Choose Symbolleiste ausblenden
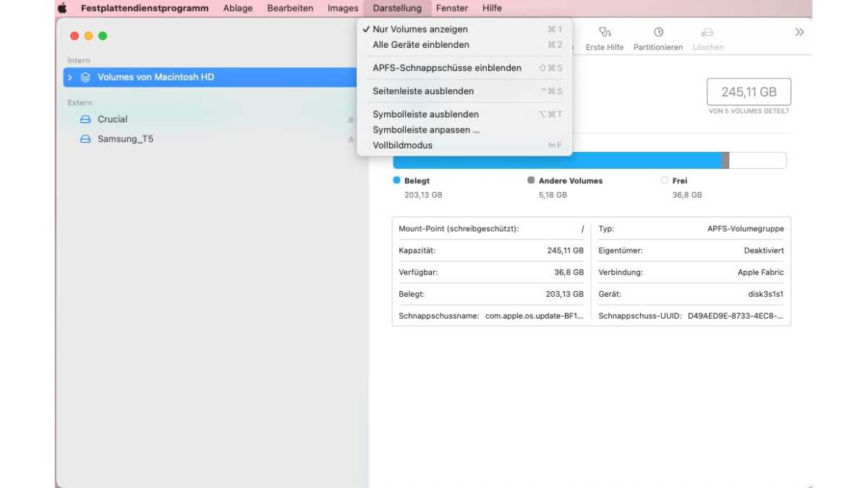The image size is (868, 488). [x=464, y=114]
